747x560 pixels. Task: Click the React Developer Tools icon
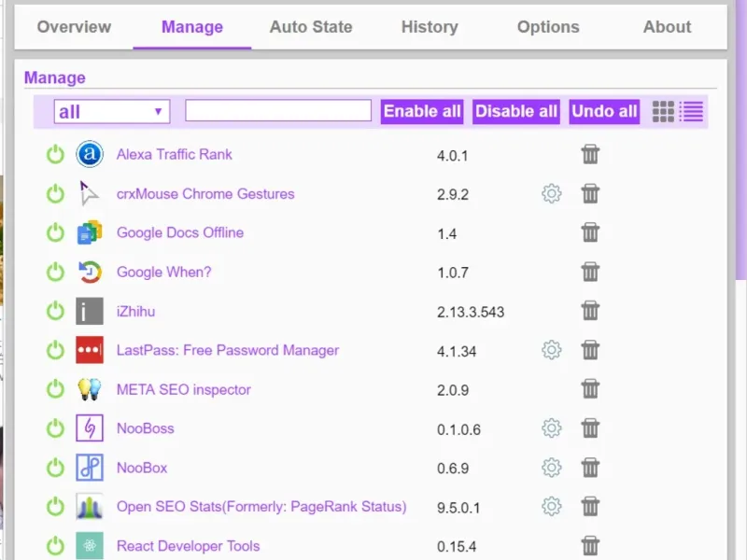tap(90, 546)
